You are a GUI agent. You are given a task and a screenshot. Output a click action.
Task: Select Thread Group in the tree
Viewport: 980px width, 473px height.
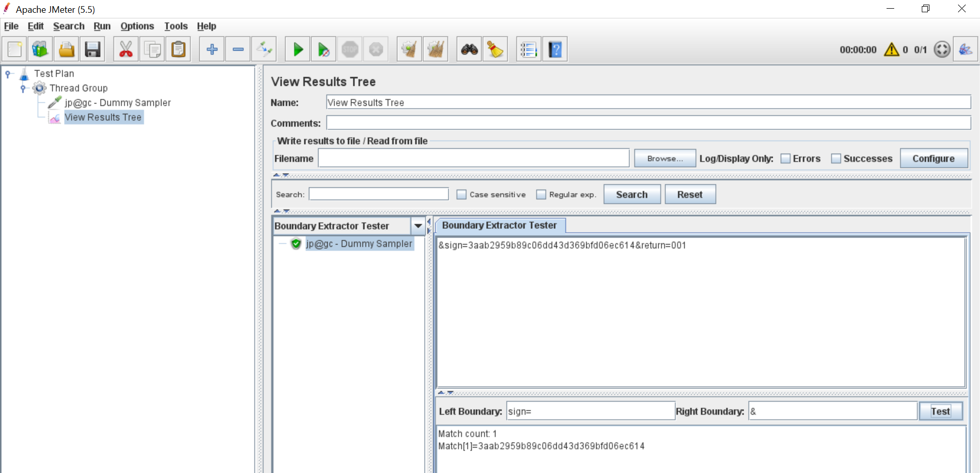point(79,88)
